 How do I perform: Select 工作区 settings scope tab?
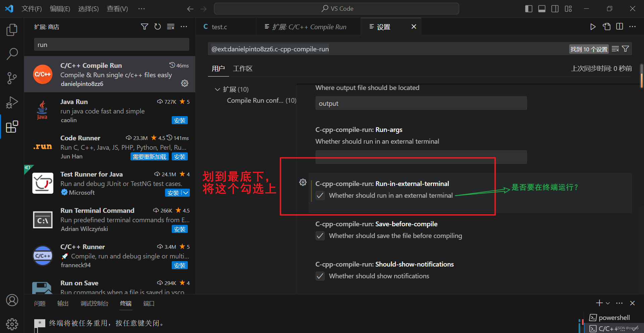pyautogui.click(x=243, y=68)
